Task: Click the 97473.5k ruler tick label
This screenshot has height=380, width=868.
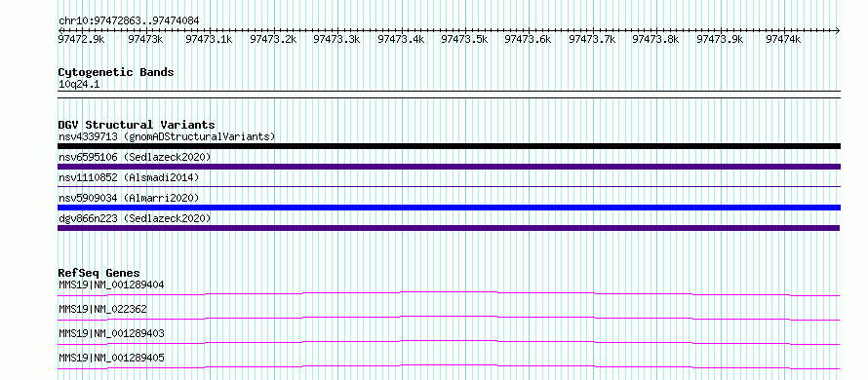Action: pos(464,39)
